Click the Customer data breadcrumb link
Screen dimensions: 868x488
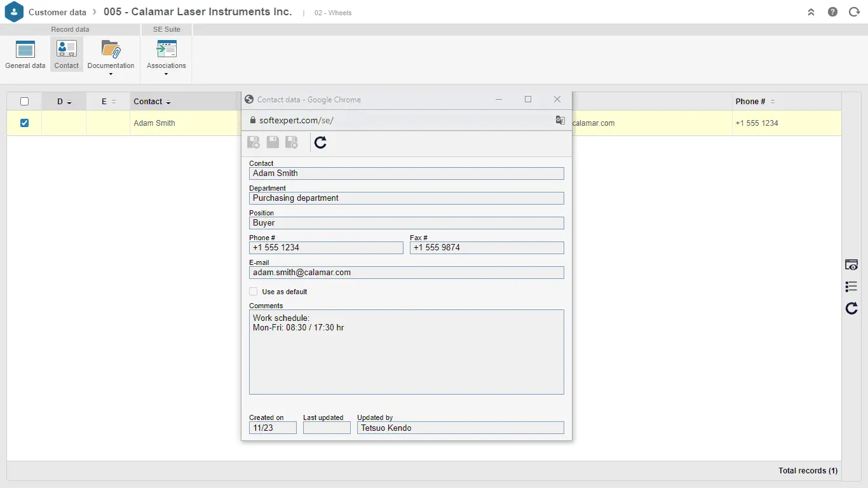pos(57,12)
